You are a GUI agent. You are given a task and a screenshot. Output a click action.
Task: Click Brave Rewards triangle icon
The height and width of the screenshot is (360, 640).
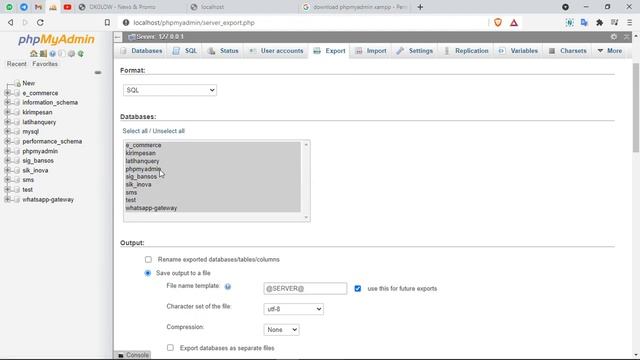click(x=514, y=22)
